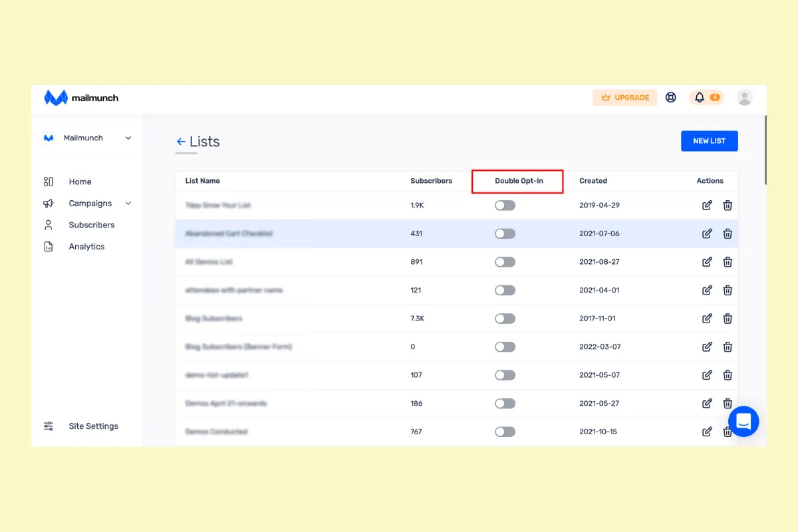The width and height of the screenshot is (798, 532).
Task: Delete the list with 7.3K subscribers
Action: pyautogui.click(x=728, y=319)
